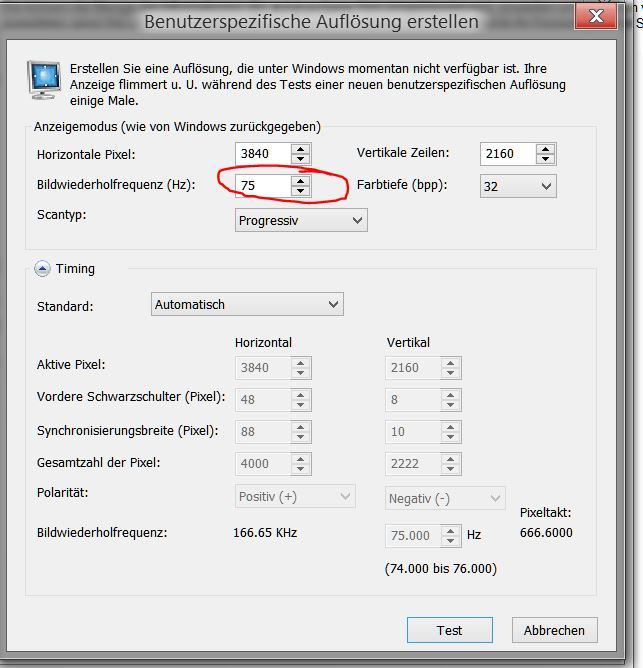Viewport: 643px width, 668px height.
Task: Click the Vertikale Zeilen field showing 2160
Action: point(508,153)
